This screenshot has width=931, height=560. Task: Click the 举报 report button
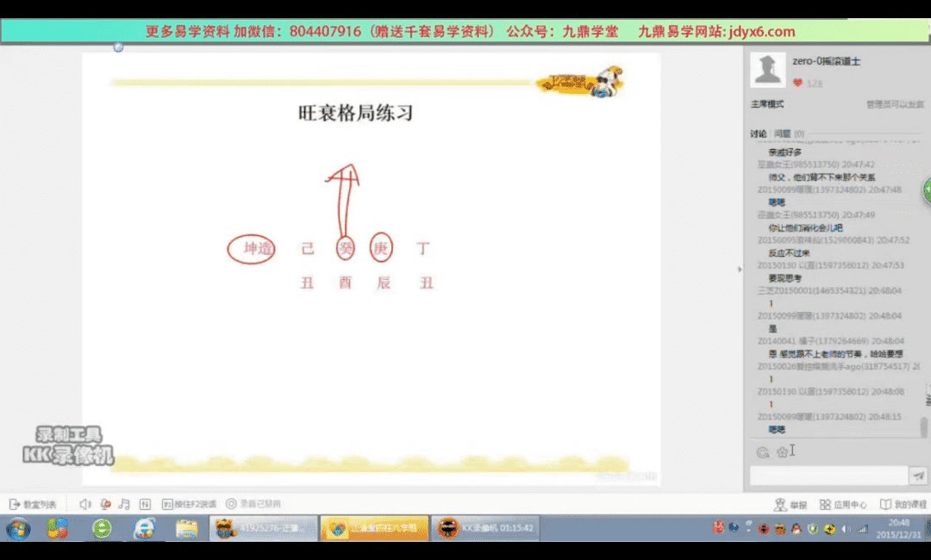791,504
